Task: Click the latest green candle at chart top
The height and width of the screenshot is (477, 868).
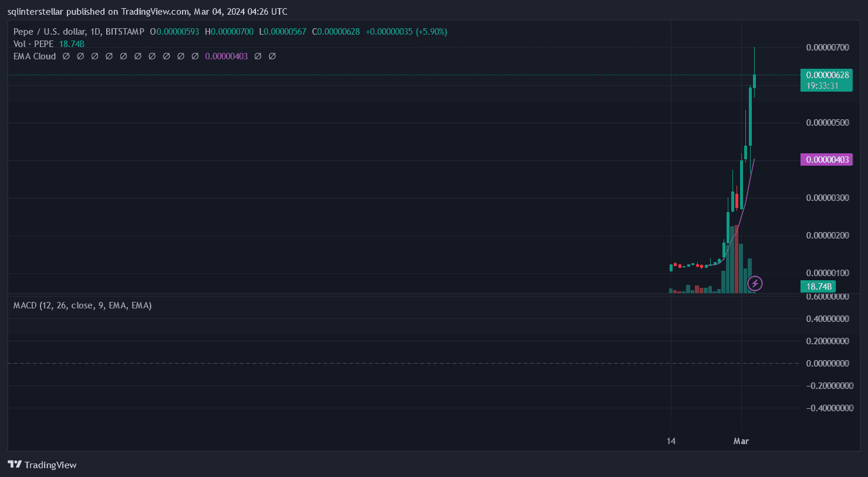Action: [754, 81]
